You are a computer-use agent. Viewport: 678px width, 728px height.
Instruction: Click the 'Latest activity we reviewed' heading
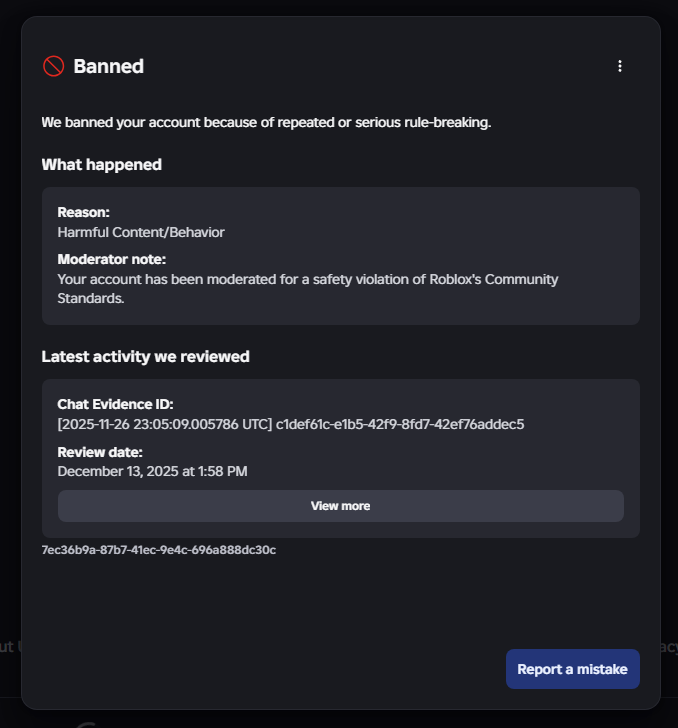click(x=145, y=357)
